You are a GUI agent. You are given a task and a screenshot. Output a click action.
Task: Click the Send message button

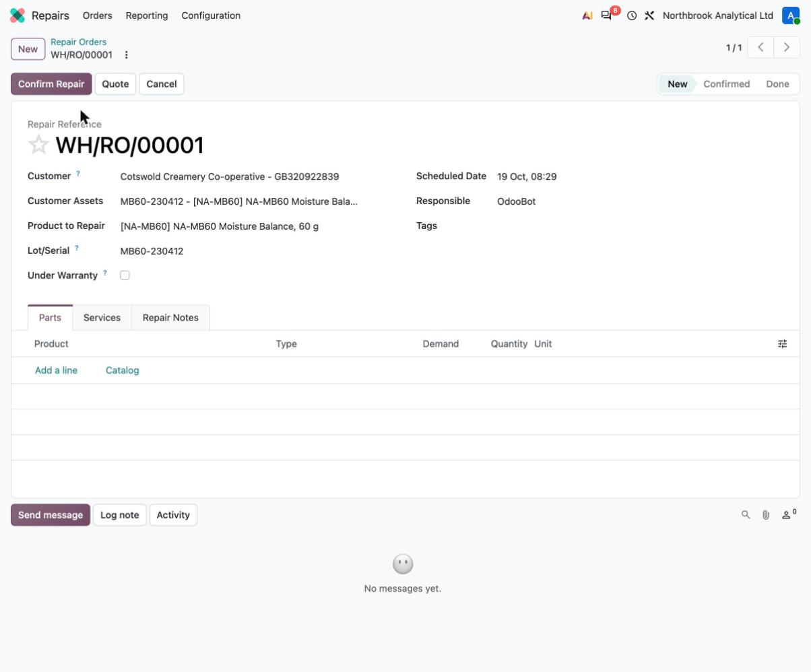tap(51, 515)
